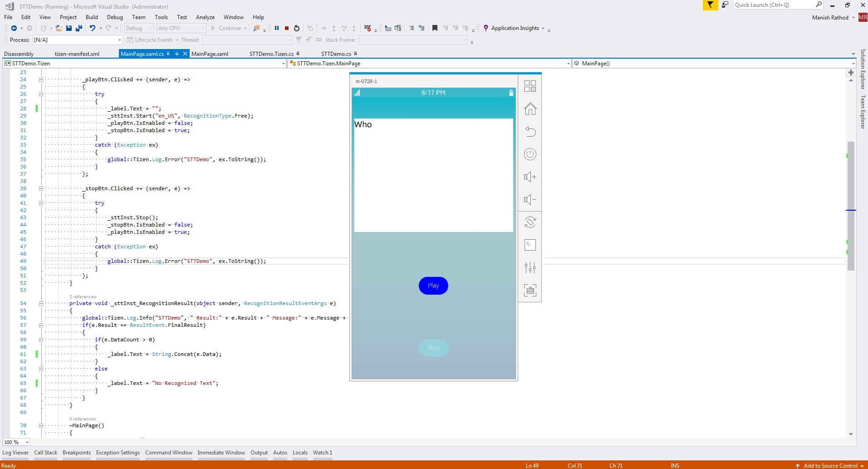Image resolution: width=868 pixels, height=469 pixels.
Task: Click the emulator Back arrow icon
Action: point(530,132)
